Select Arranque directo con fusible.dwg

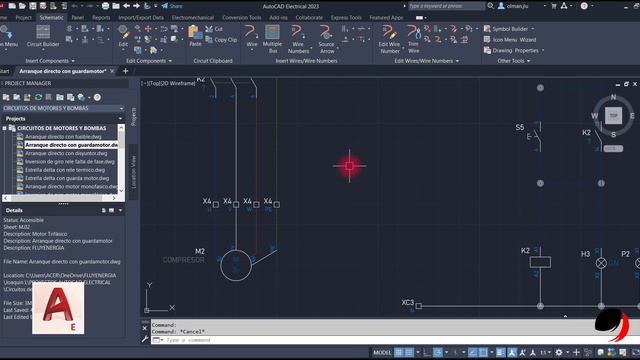pos(63,136)
